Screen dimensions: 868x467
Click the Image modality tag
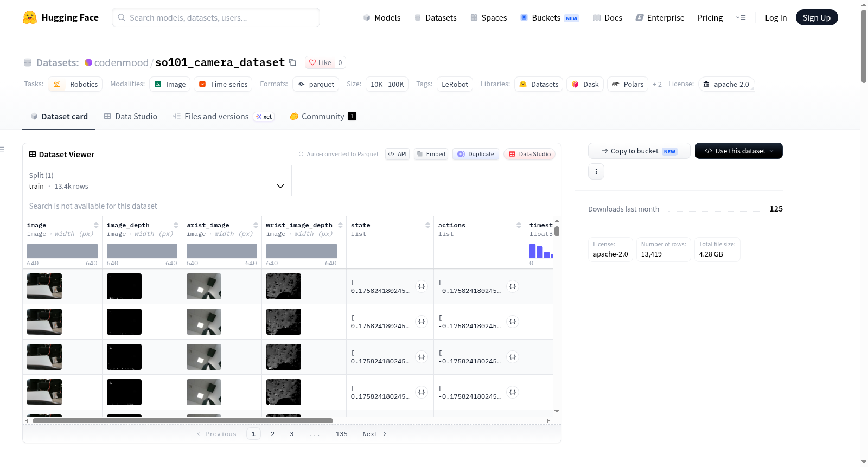coord(170,84)
